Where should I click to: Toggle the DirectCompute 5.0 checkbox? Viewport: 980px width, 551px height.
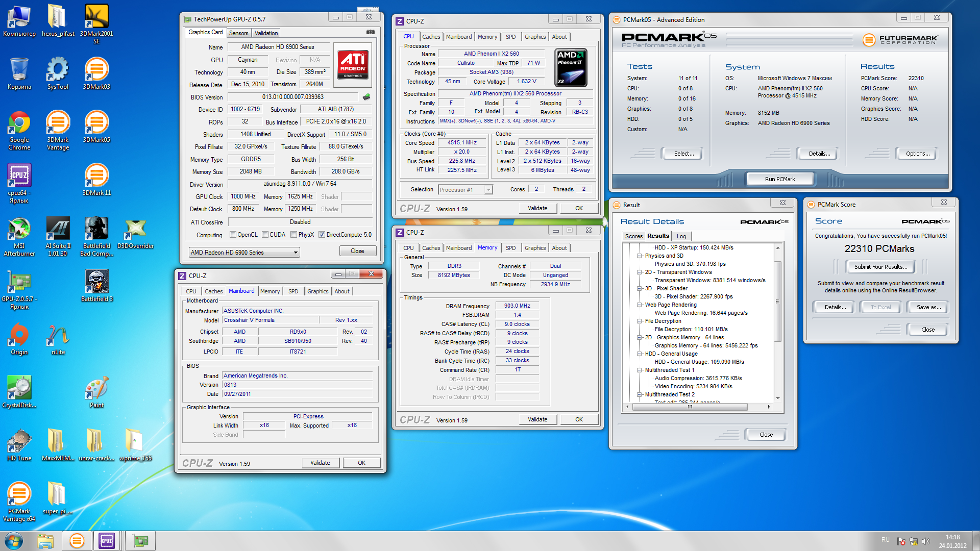(x=322, y=235)
